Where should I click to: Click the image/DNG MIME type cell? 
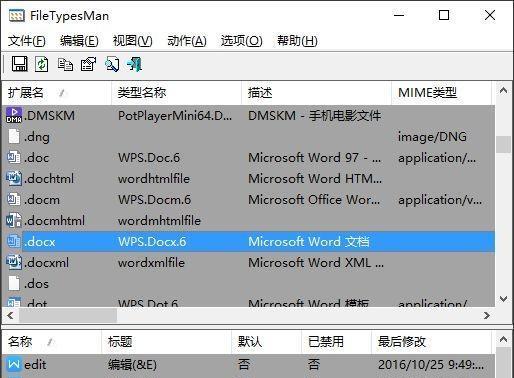[432, 137]
